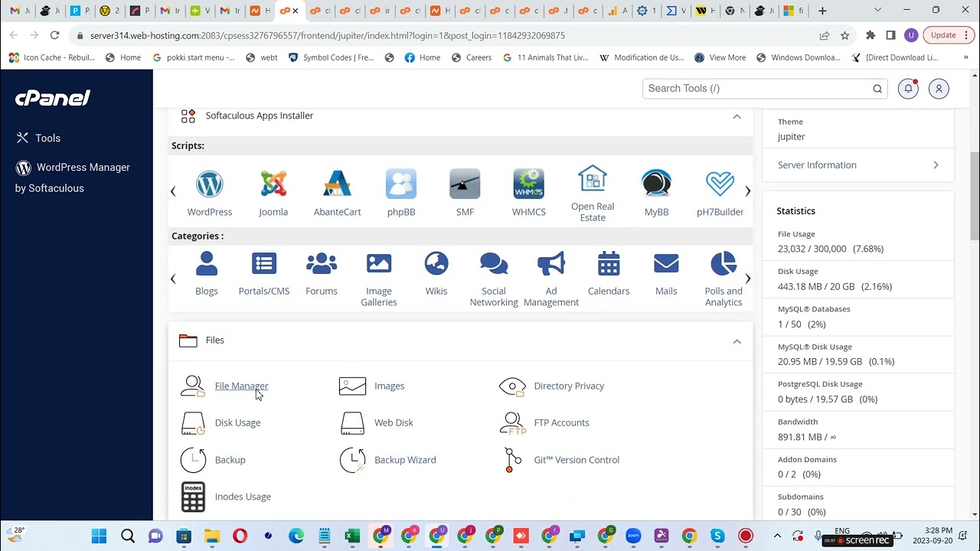Screen dimensions: 980x551
Task: Open the Web Disk link
Action: coord(394,422)
